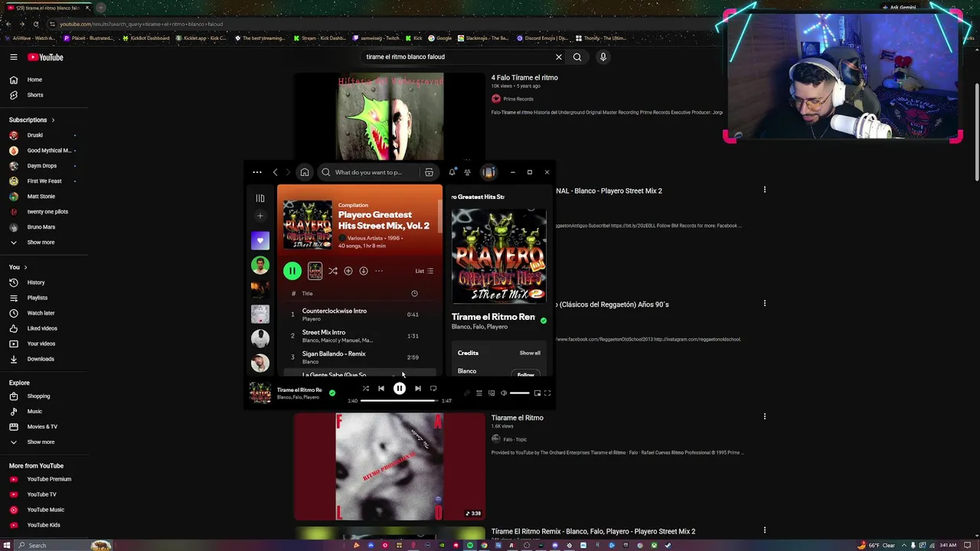
Task: Open YouTube hamburger guide menu
Action: click(x=13, y=57)
